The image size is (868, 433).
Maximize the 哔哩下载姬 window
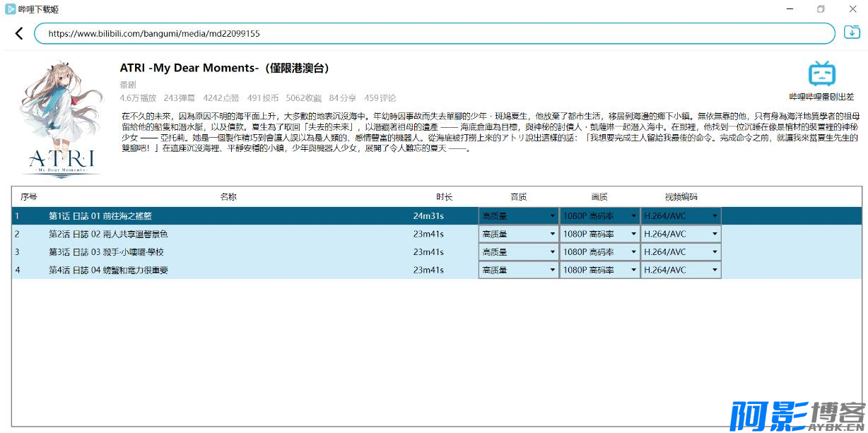821,9
